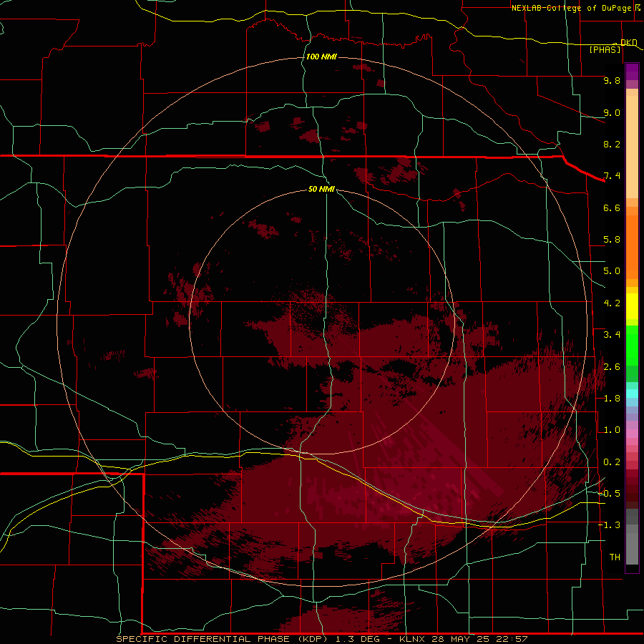Click the 4.2 value on the color scale
The width and height of the screenshot is (644, 644).
click(x=612, y=303)
